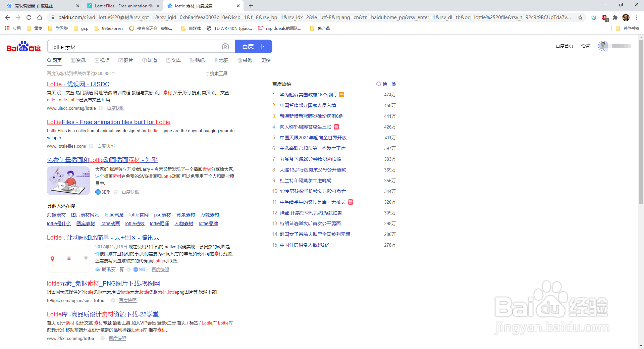Open 百度快照 for uisdc result
The image size is (644, 349).
coord(116,108)
